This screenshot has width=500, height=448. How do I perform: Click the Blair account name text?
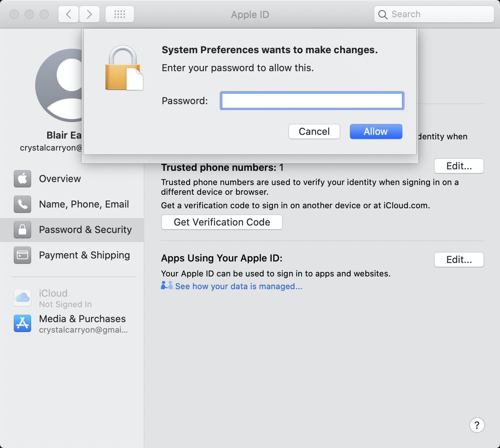(64, 135)
